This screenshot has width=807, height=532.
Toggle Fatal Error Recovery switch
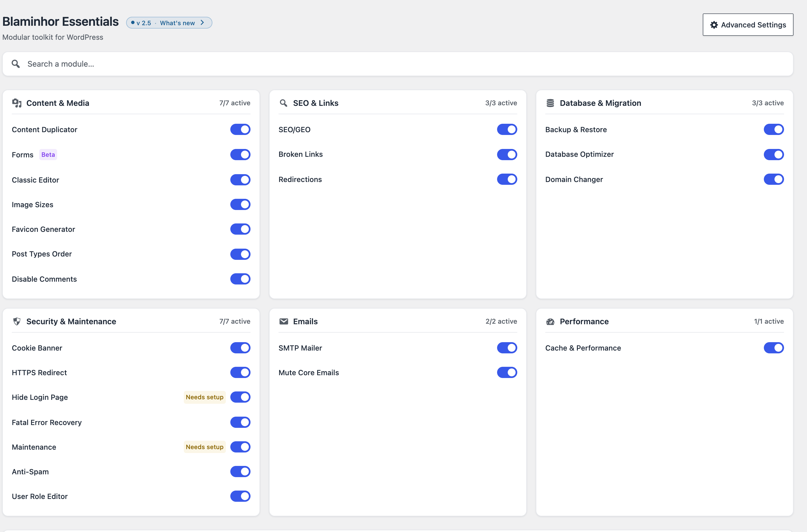240,422
